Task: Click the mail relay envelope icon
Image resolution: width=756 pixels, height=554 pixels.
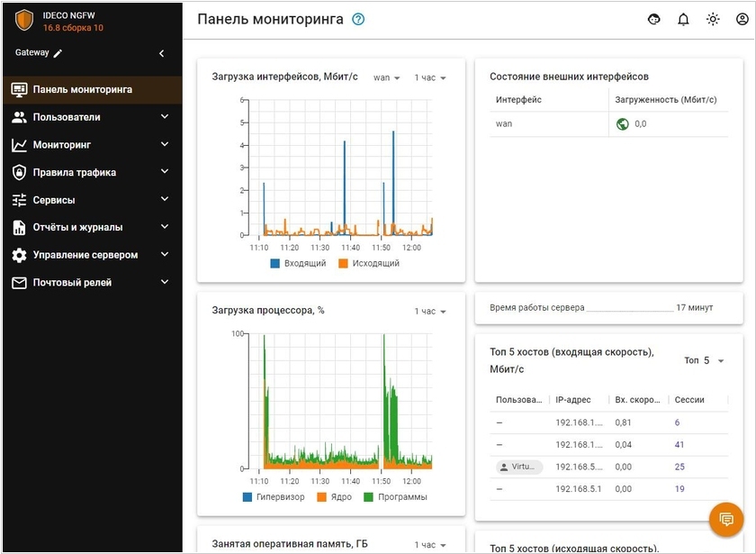Action: click(19, 283)
